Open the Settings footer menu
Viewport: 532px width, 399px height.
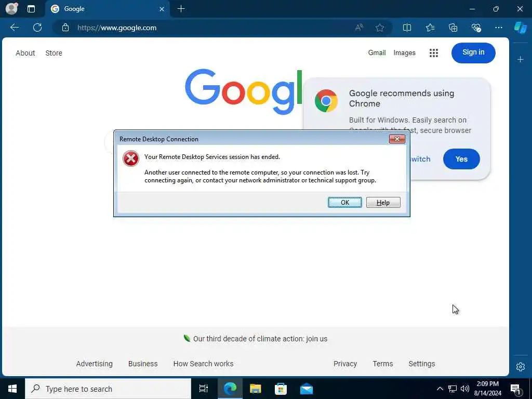tap(422, 364)
